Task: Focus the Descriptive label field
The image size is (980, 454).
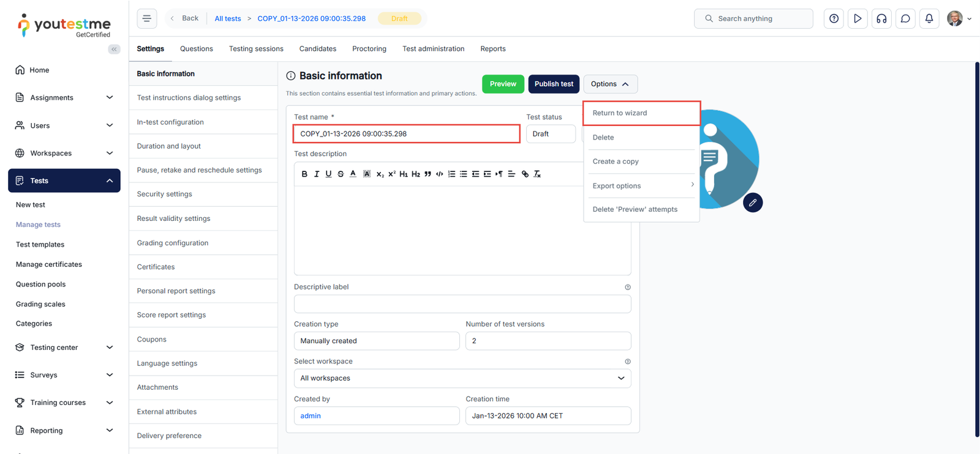Action: click(462, 304)
